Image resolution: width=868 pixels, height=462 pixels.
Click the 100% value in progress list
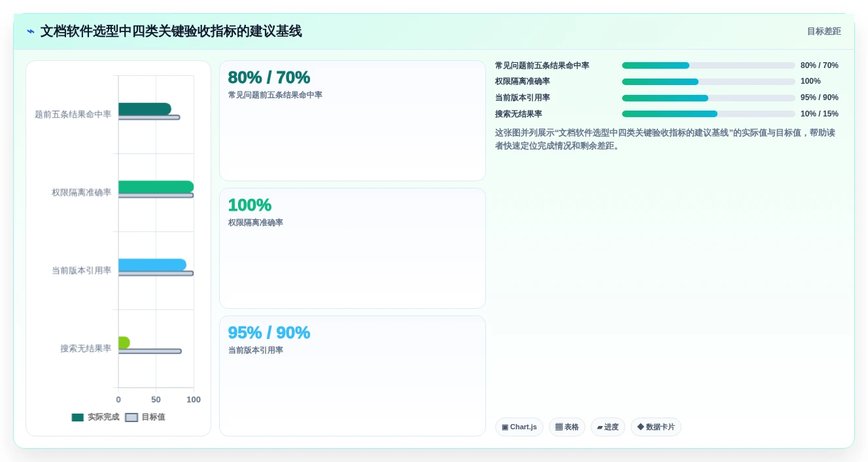click(810, 81)
